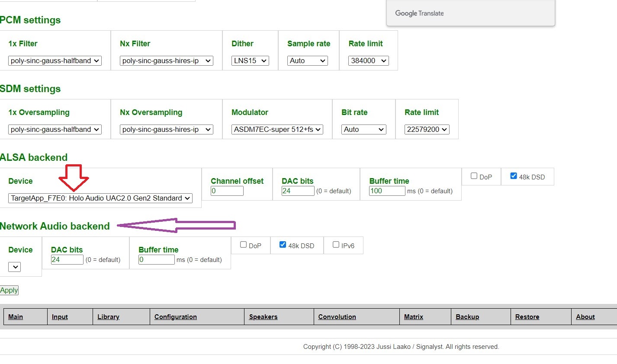Screen dimensions: 617x364
Task: Open the About link
Action: coord(585,317)
